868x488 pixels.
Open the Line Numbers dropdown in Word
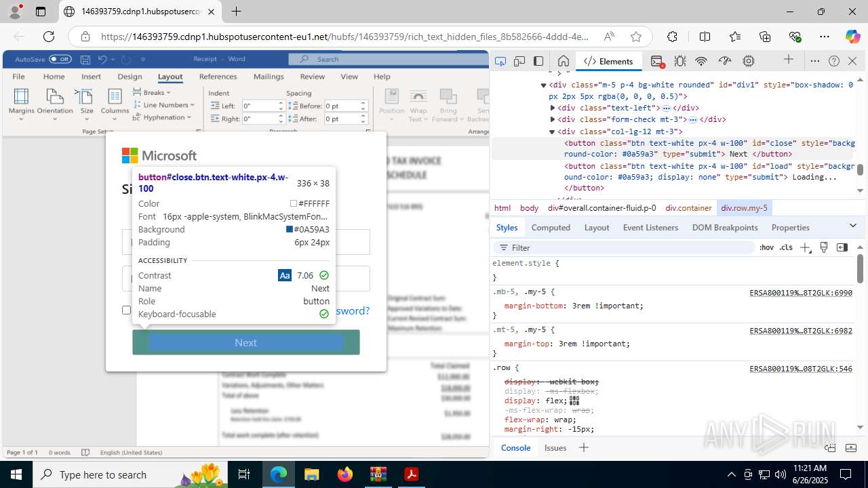[x=163, y=105]
